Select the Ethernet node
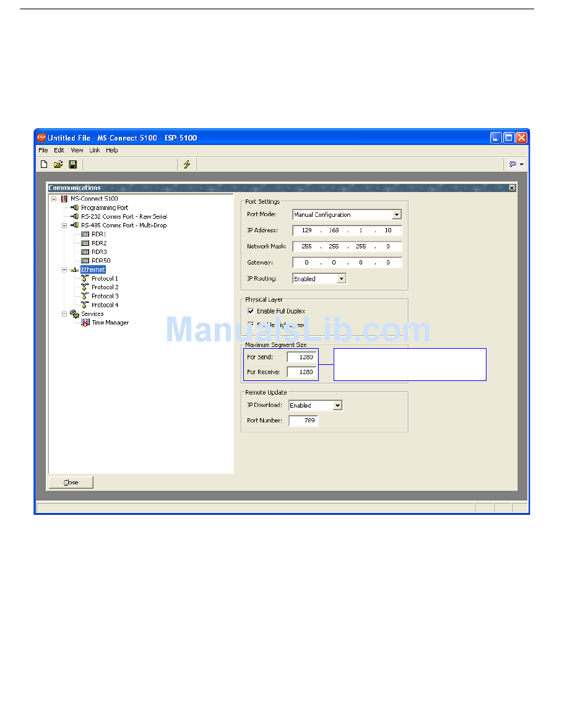The image size is (588, 726). click(93, 269)
